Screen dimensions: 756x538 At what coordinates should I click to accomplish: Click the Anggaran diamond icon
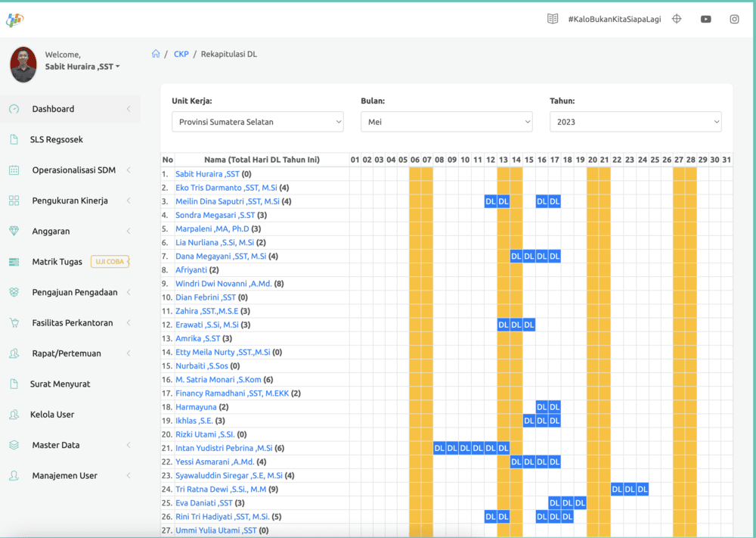(x=14, y=231)
